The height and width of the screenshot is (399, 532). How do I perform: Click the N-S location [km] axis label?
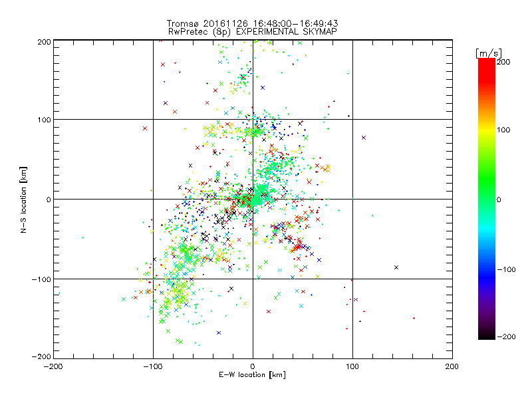(23, 199)
